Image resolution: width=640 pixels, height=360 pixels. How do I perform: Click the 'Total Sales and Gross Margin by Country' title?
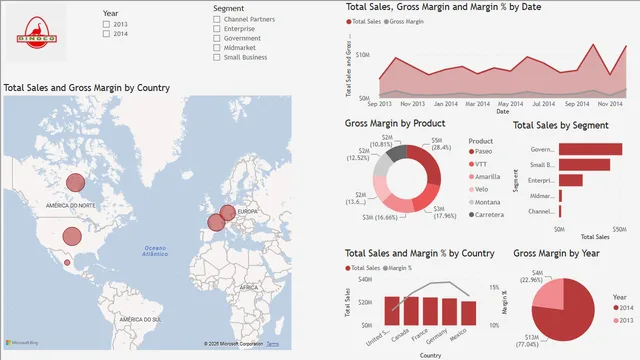pos(87,88)
